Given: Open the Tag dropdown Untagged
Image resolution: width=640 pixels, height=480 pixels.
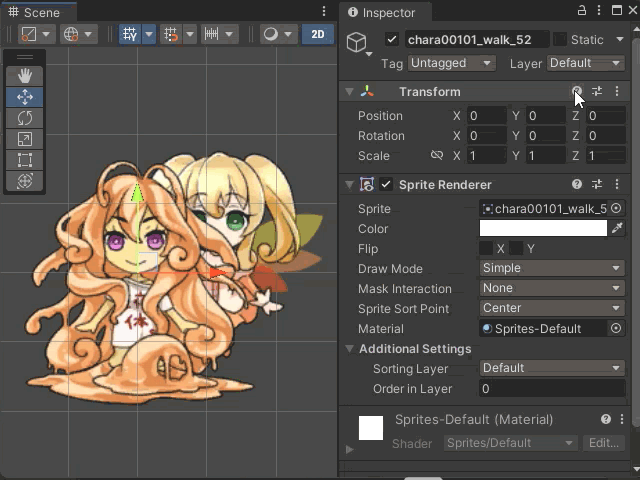Looking at the screenshot, I should coord(451,63).
